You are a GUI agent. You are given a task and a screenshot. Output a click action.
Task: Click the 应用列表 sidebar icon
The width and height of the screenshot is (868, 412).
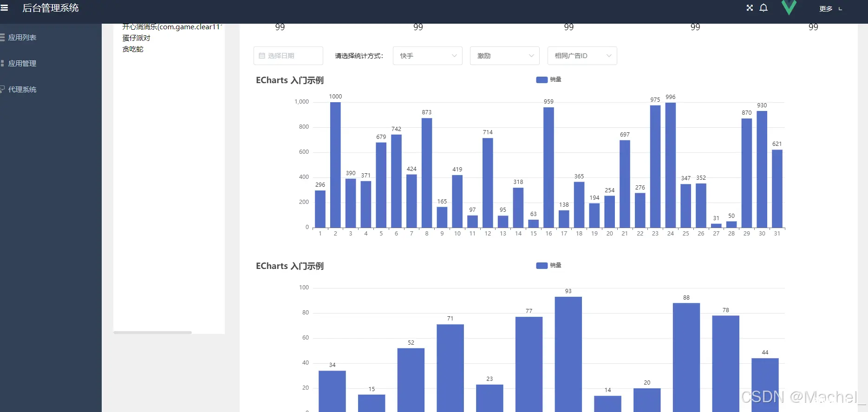tap(2, 37)
